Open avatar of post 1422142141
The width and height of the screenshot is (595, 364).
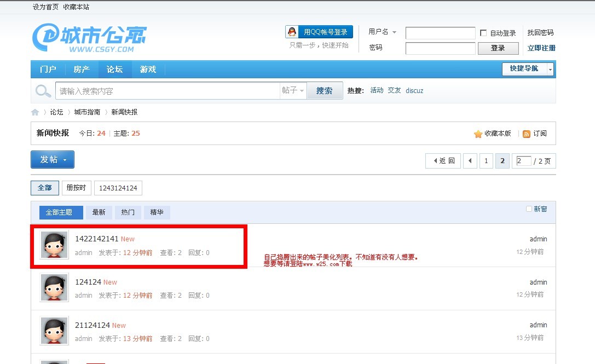[x=54, y=245]
